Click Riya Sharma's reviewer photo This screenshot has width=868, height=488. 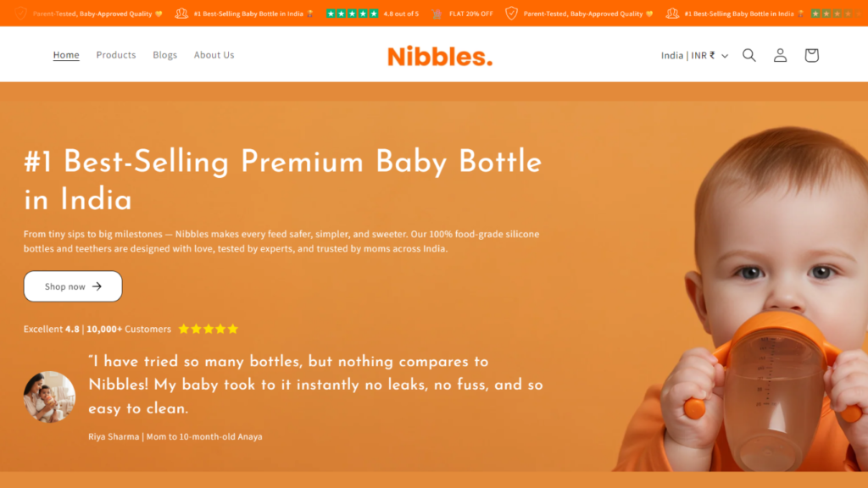click(49, 396)
